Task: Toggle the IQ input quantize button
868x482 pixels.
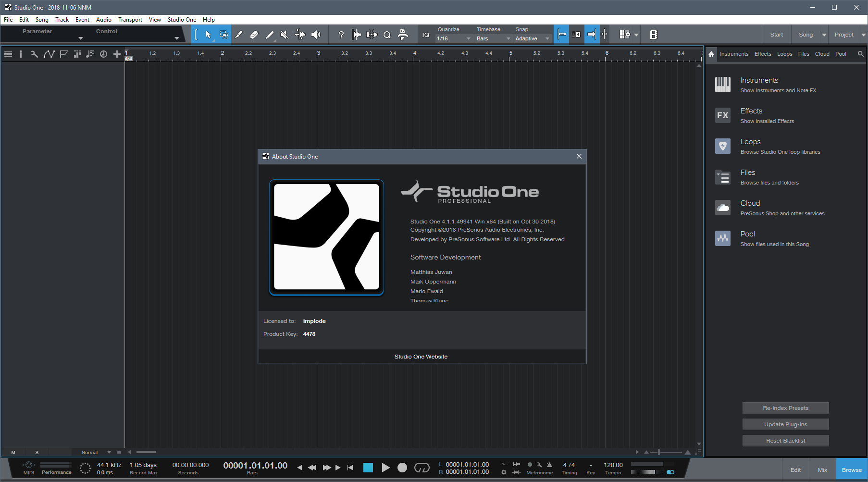Action: [426, 35]
